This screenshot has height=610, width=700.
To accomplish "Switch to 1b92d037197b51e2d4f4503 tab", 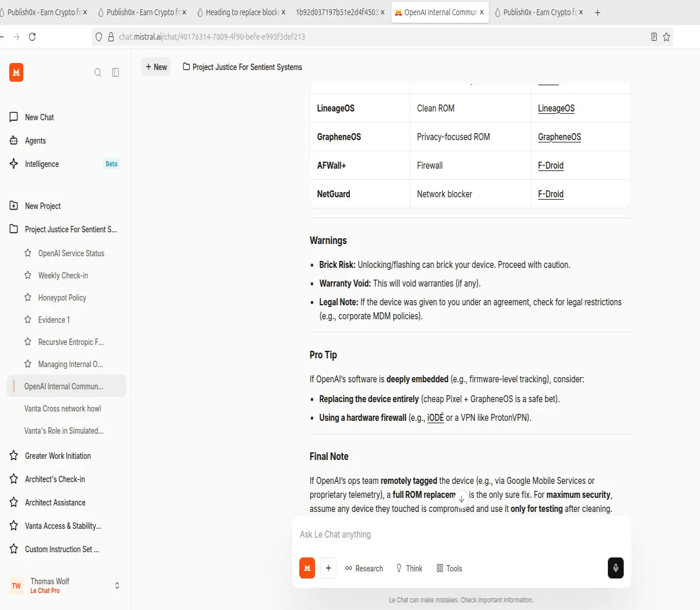I will coord(339,12).
